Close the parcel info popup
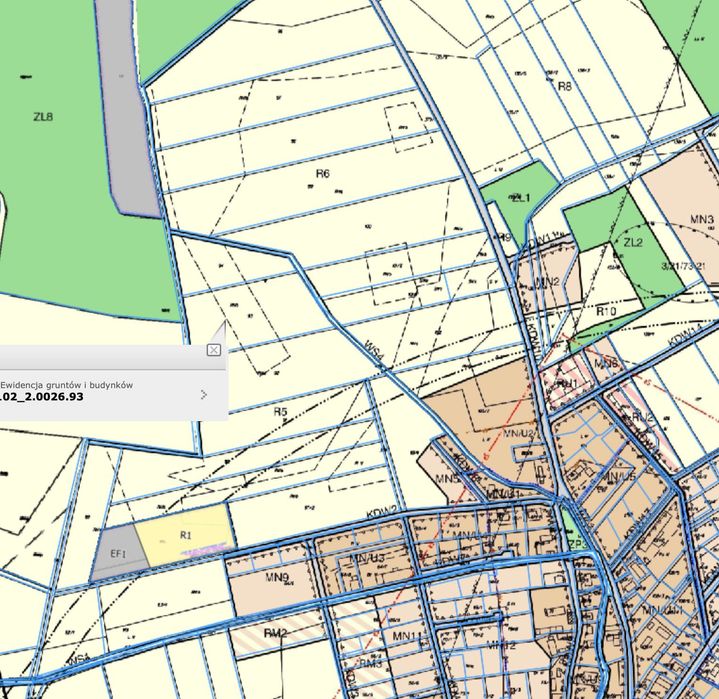The height and width of the screenshot is (699, 719). 214,350
